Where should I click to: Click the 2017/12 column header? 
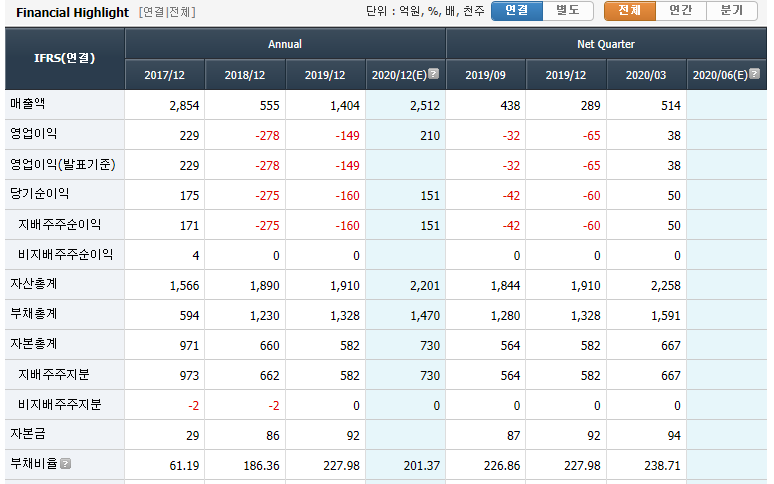pyautogui.click(x=164, y=75)
